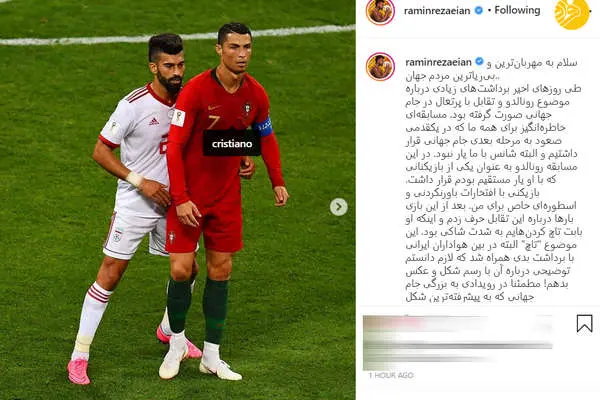Open the raminrezaeian username in the header
This screenshot has height=400, width=600.
point(437,11)
